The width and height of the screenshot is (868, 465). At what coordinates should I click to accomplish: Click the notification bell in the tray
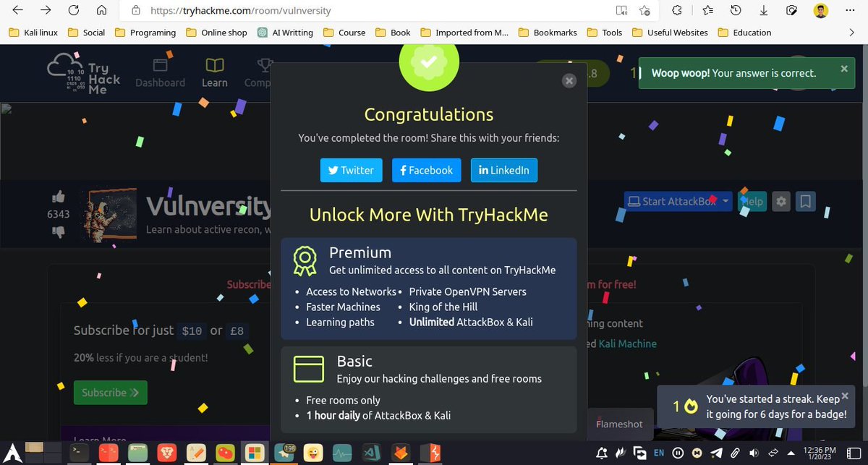(x=602, y=453)
